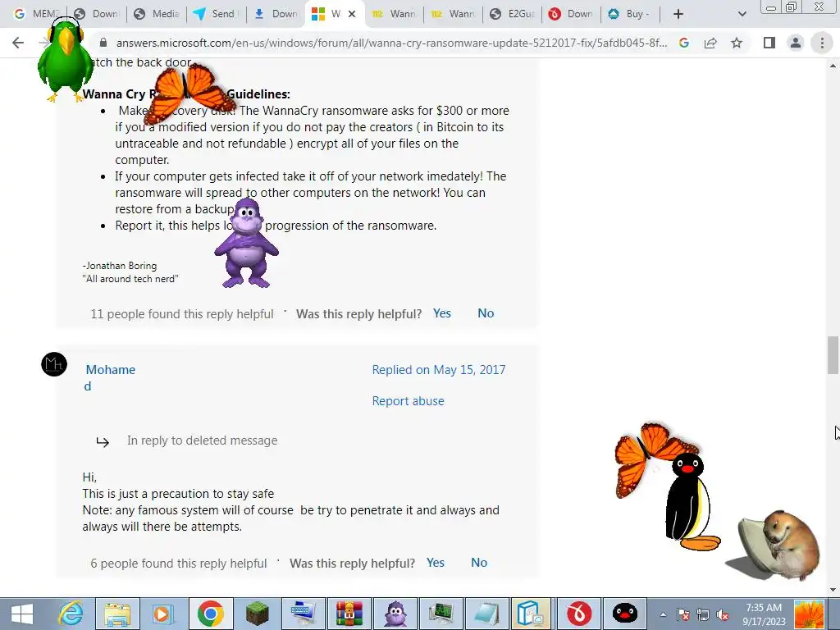Open the Chrome profile menu
Image resolution: width=840 pixels, height=630 pixels.
[796, 43]
